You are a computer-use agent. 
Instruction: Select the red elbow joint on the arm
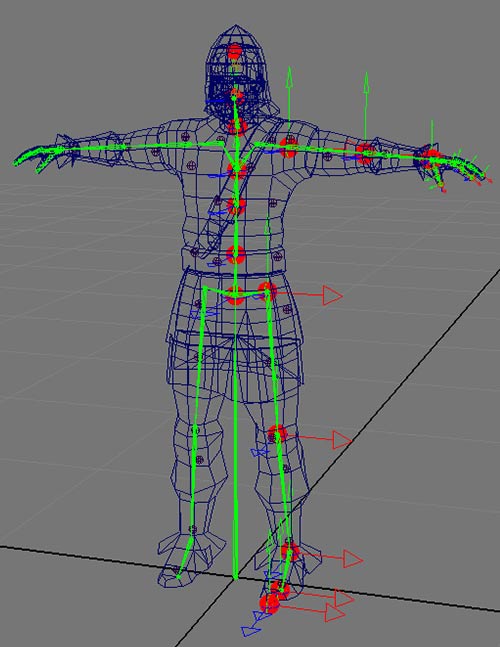[365, 153]
